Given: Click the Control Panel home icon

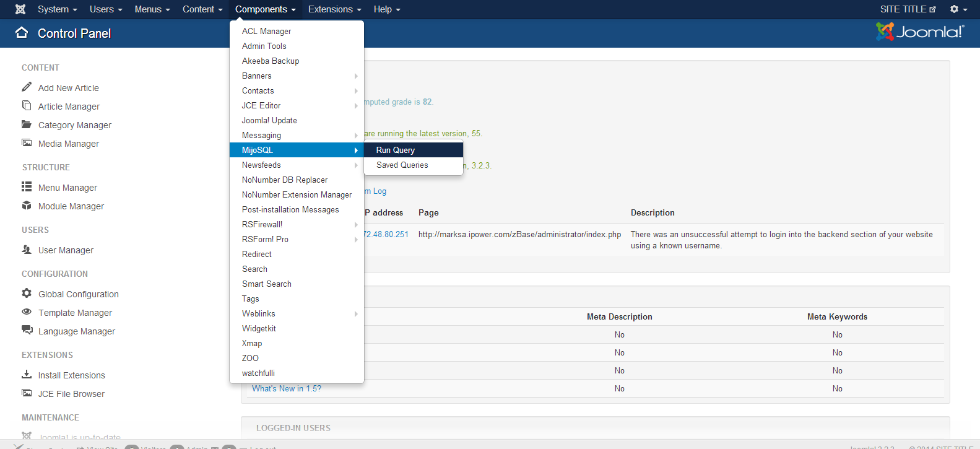Looking at the screenshot, I should (x=22, y=33).
